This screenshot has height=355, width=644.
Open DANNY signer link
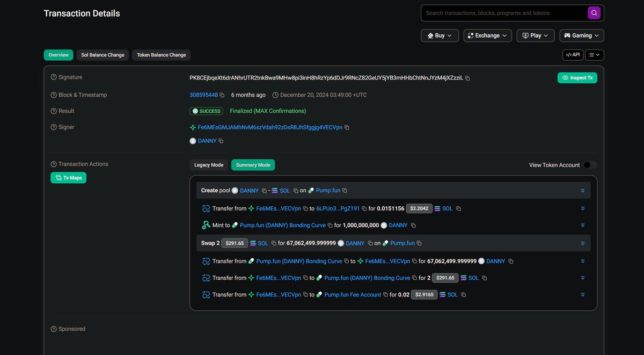(x=207, y=141)
